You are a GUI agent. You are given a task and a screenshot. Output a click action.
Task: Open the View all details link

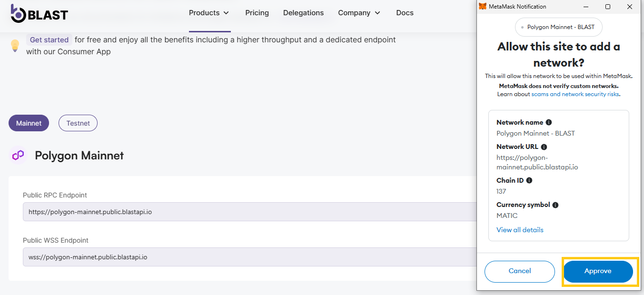point(520,230)
